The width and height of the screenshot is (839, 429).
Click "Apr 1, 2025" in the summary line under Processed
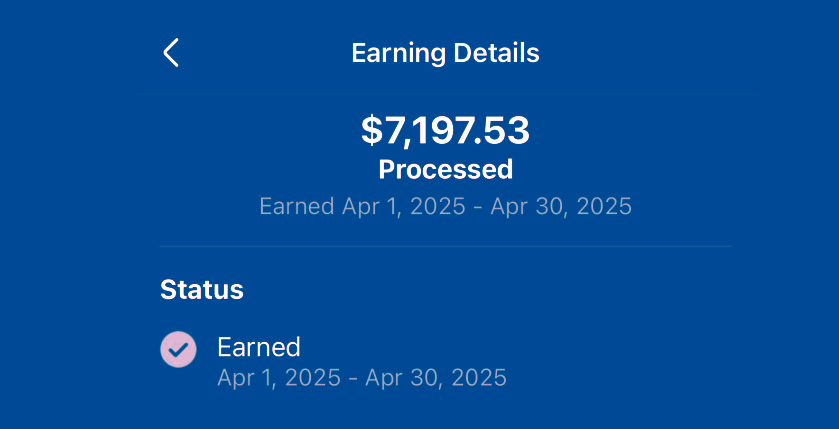(x=403, y=207)
